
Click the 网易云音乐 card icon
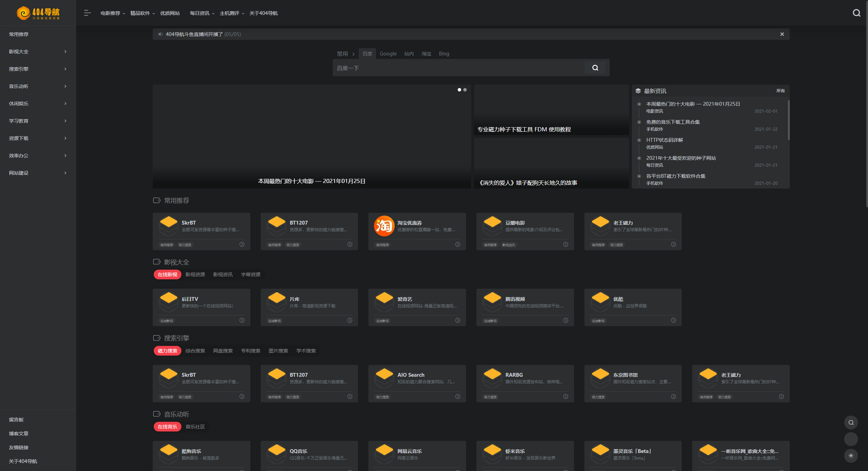pyautogui.click(x=384, y=454)
